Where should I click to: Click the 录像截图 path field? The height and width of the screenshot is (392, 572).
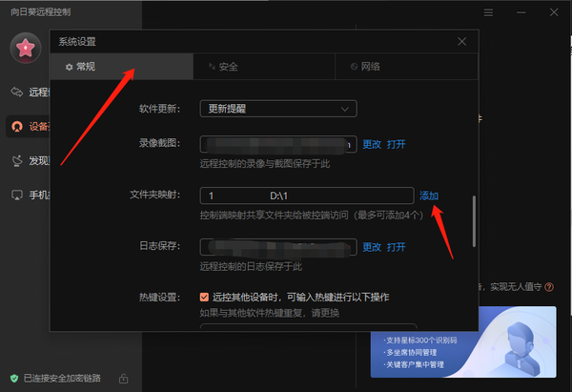tap(278, 144)
